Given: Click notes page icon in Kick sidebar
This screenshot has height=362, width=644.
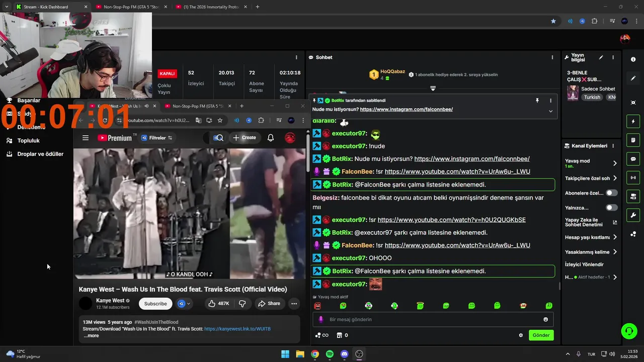Looking at the screenshot, I should [x=633, y=140].
